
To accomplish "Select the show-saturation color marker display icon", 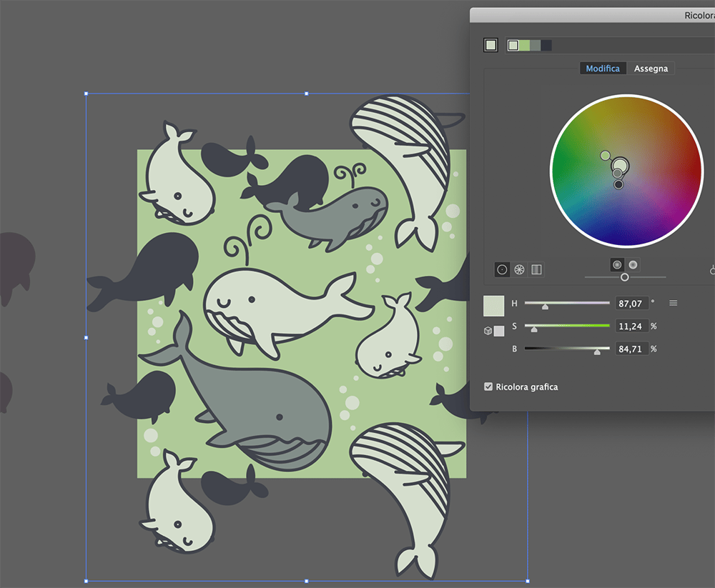I will pyautogui.click(x=616, y=264).
